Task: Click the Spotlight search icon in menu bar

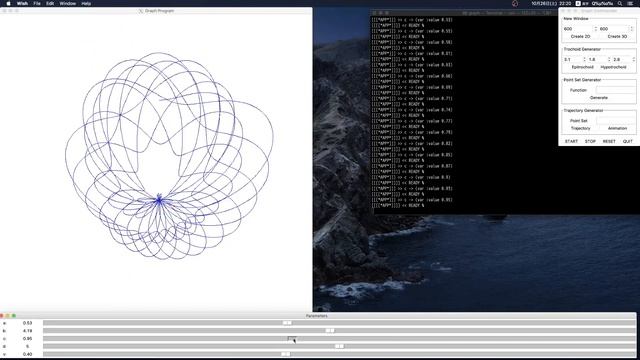Action: [x=620, y=3]
